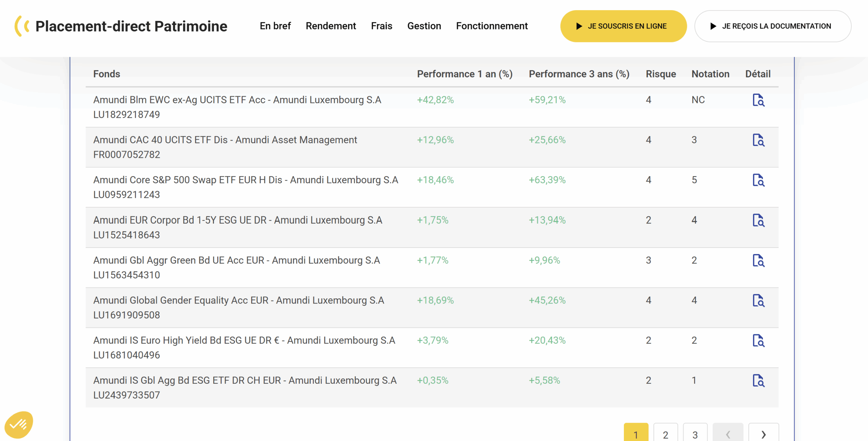This screenshot has width=868, height=441.
Task: Click the +20,43% performance value
Action: click(x=547, y=340)
